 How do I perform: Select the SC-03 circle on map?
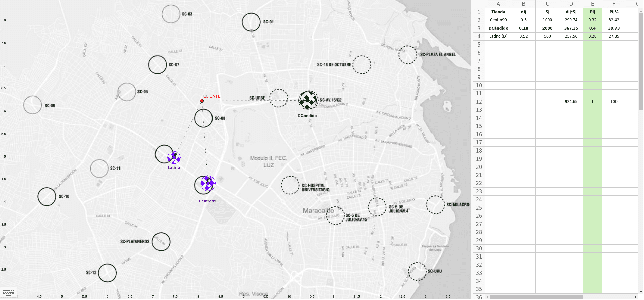click(171, 14)
